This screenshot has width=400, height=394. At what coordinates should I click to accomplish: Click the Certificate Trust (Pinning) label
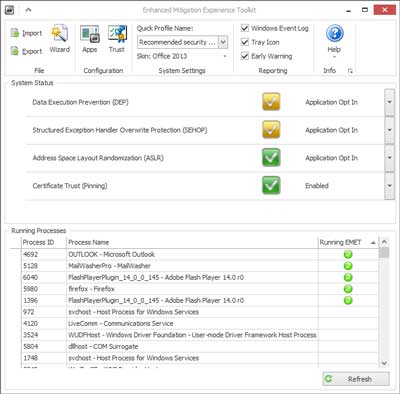tap(70, 186)
